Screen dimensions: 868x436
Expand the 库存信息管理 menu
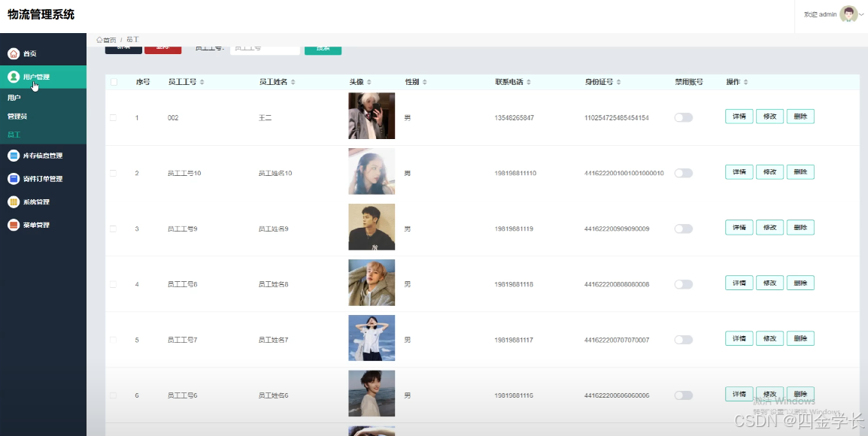tap(43, 156)
